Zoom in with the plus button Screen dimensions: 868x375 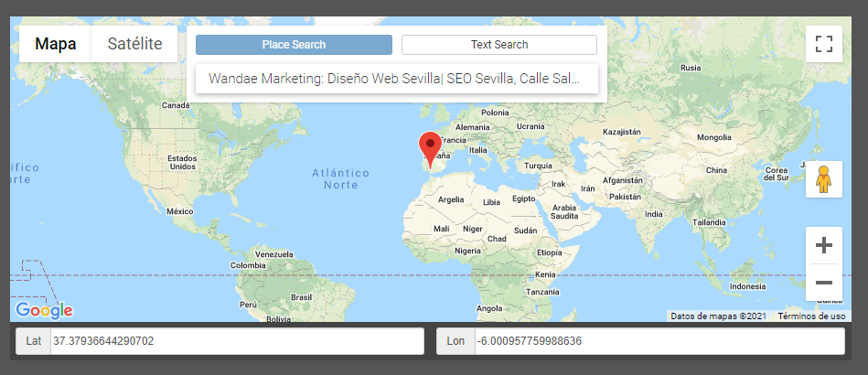click(x=824, y=245)
